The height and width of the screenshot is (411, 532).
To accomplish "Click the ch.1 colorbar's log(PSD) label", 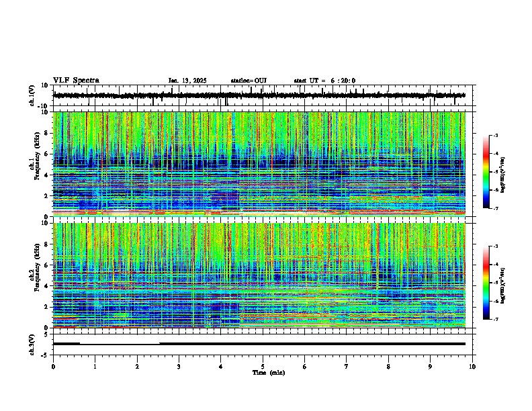I will click(503, 175).
